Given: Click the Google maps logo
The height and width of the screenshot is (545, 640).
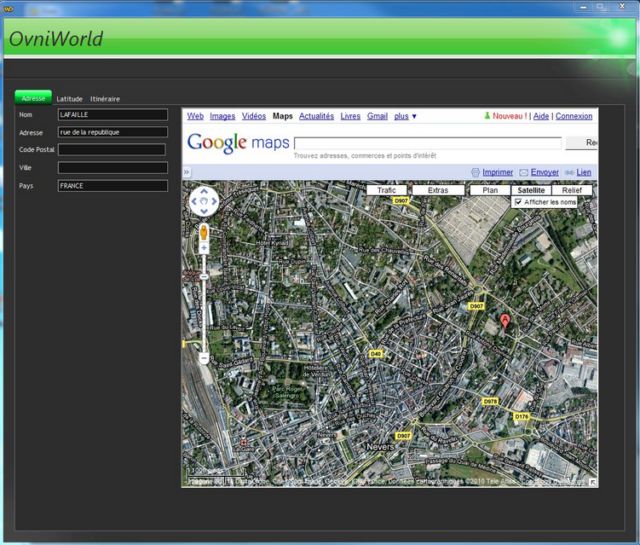Looking at the screenshot, I should [238, 143].
